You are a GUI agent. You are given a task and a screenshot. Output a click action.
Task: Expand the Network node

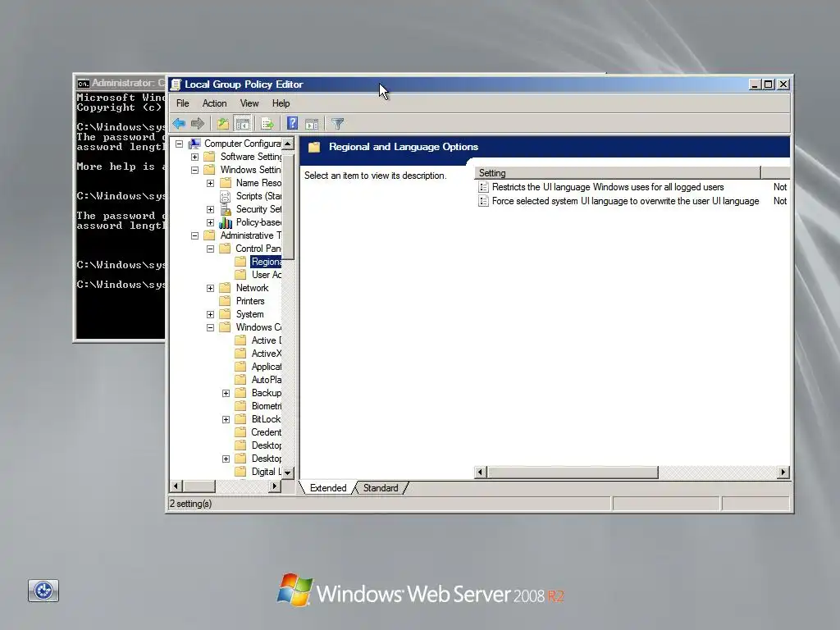tap(211, 288)
